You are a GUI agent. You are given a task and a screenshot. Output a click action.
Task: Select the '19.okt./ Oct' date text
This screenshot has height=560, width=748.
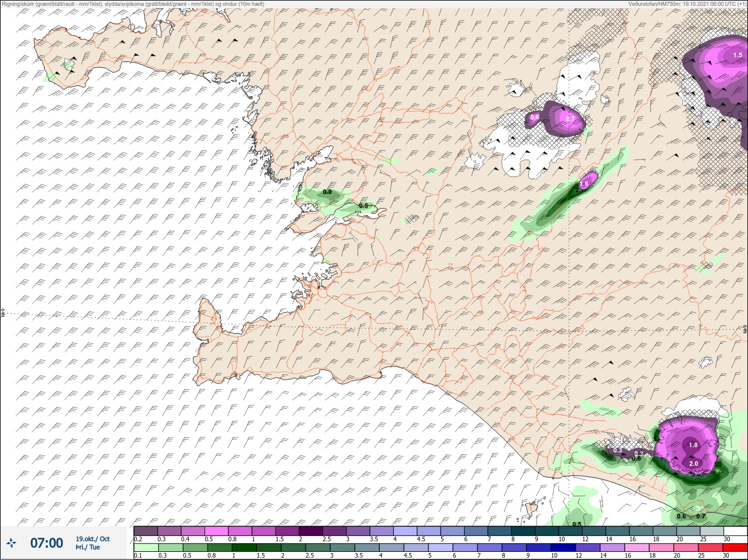(x=92, y=539)
